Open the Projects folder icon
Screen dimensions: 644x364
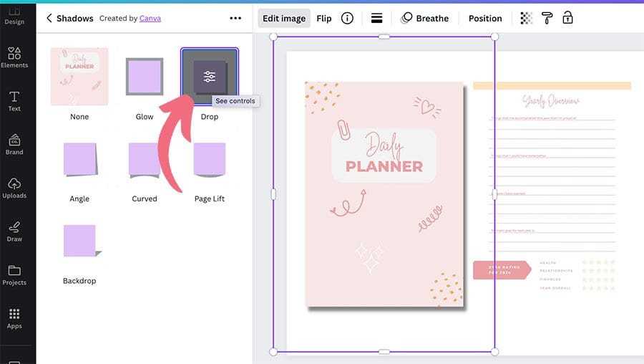pyautogui.click(x=14, y=274)
